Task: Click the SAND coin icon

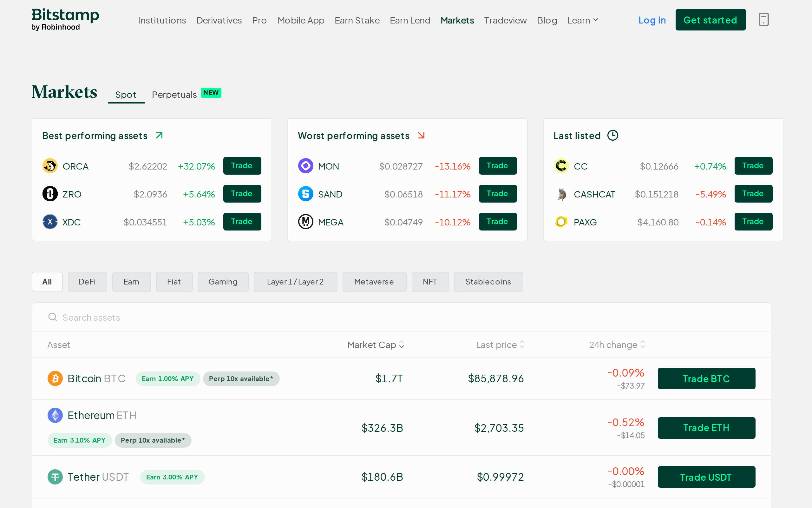Action: (306, 194)
